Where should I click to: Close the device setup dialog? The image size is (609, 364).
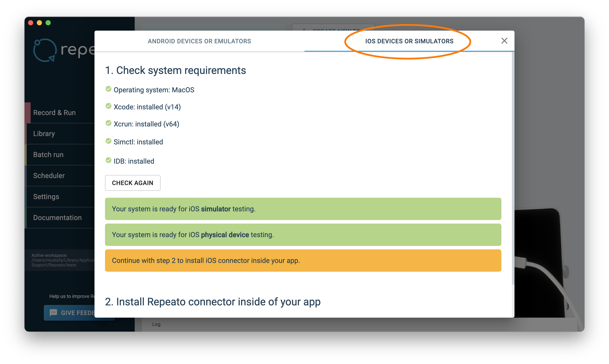click(504, 41)
